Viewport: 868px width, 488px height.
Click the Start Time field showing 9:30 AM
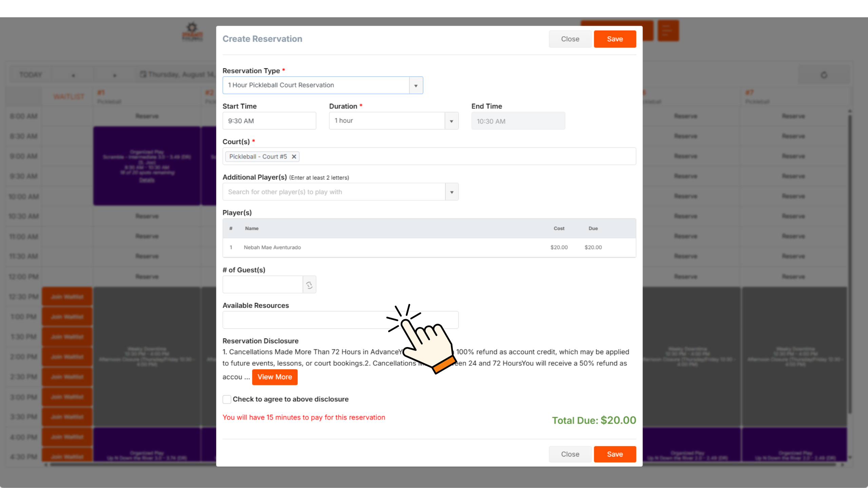269,121
